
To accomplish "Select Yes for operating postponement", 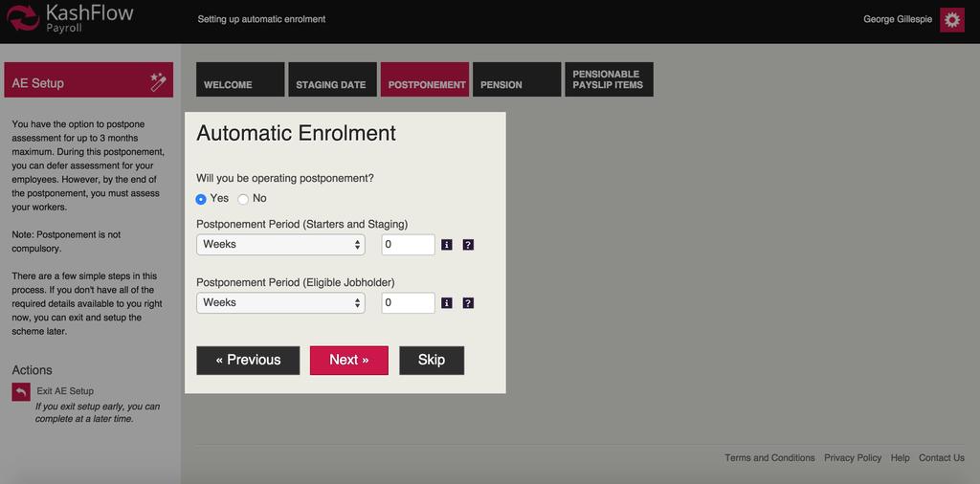I will pyautogui.click(x=201, y=199).
